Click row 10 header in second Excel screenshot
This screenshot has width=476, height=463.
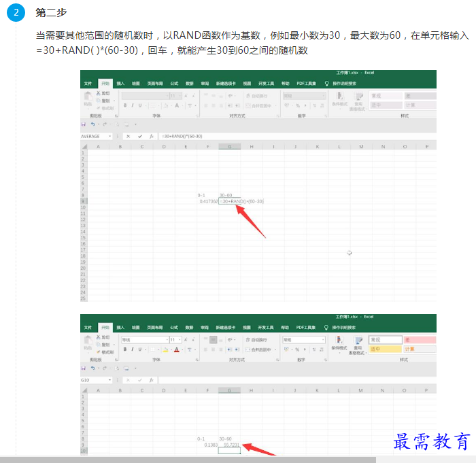click(x=84, y=451)
